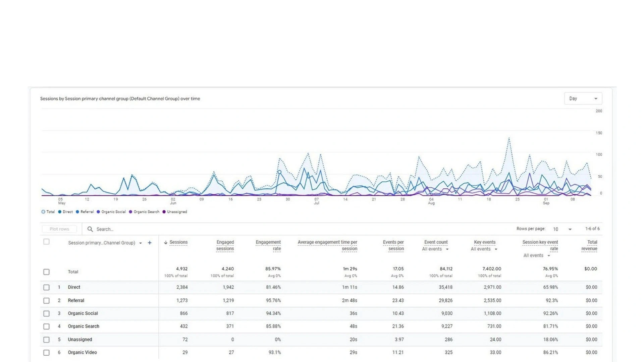Select the Organic Search row checkbox

pos(46,326)
